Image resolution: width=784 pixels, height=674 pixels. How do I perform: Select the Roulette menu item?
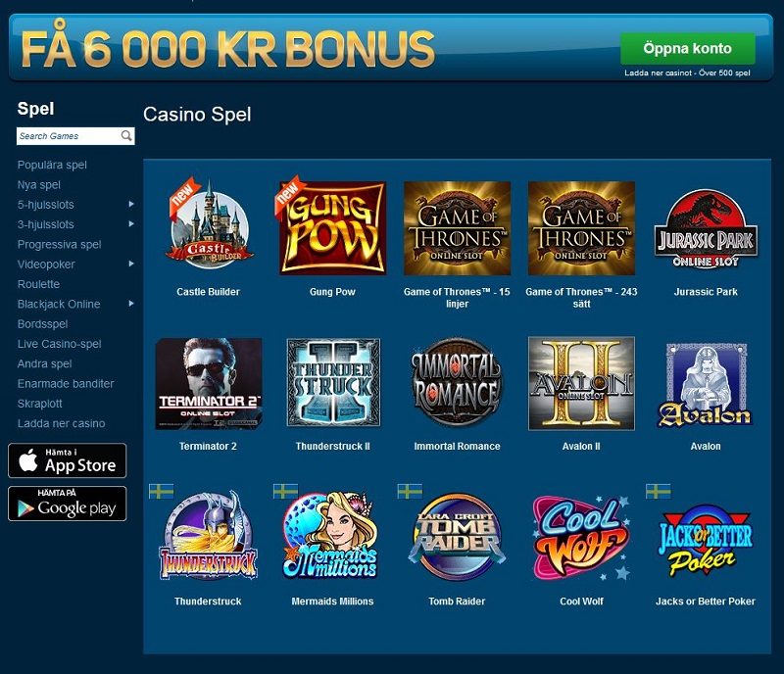(x=38, y=284)
